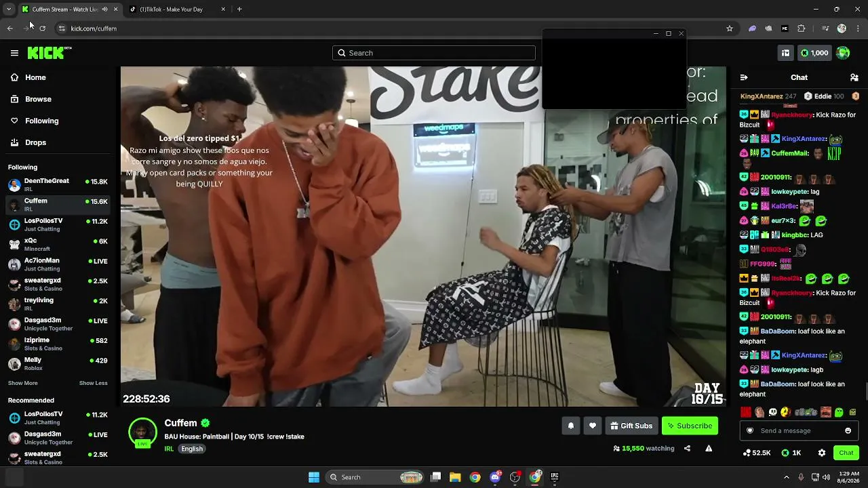Open Iziprime's channel in the sidebar

[58, 344]
